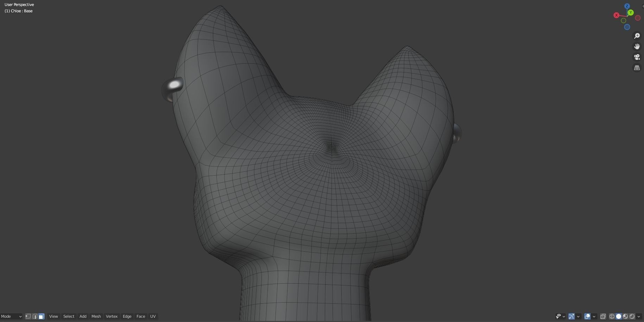The width and height of the screenshot is (644, 322).
Task: Click the 'User Perspective' viewport label
Action: click(x=19, y=5)
